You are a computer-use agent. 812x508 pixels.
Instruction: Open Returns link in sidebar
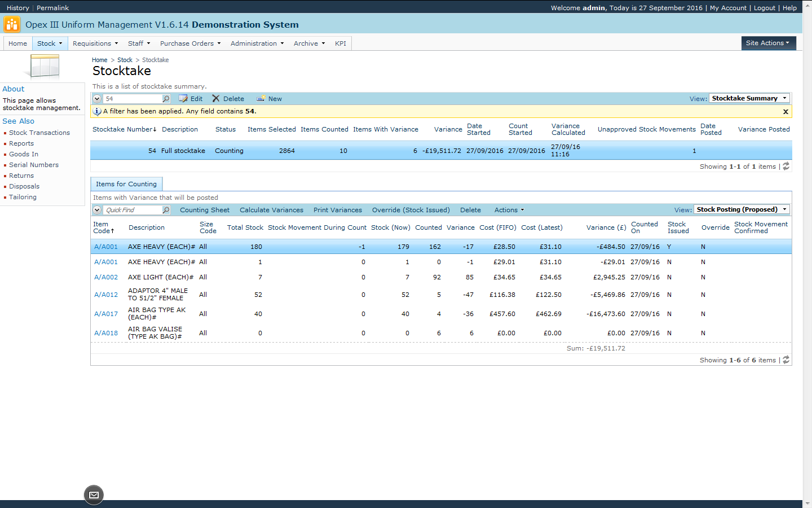21,176
